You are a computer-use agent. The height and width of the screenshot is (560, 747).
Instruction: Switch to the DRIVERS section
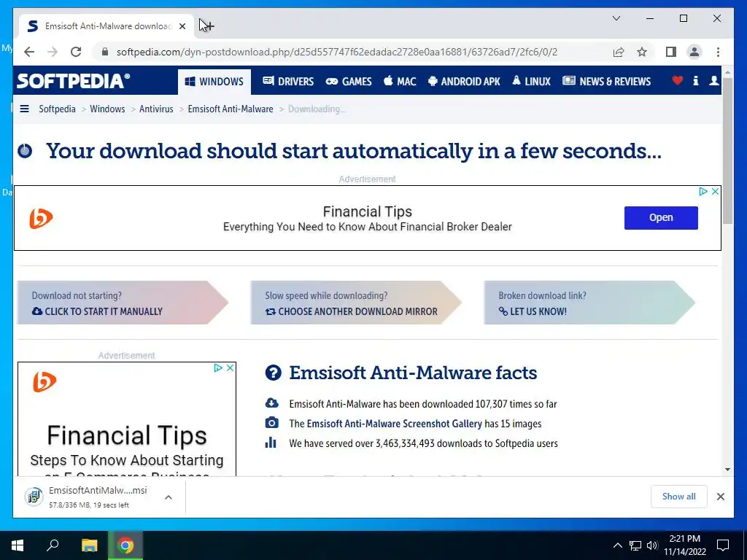tap(288, 82)
